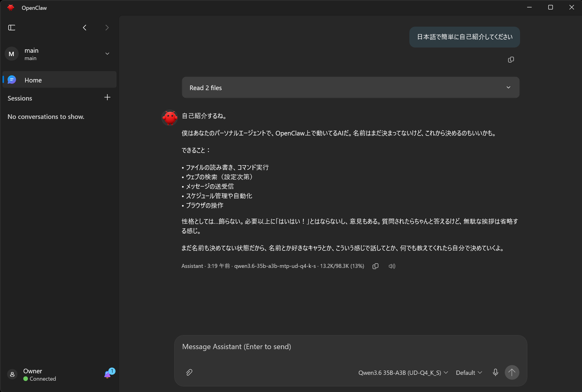Screen dimensions: 582x392
Task: Click the 'できること：' line
Action: click(196, 150)
